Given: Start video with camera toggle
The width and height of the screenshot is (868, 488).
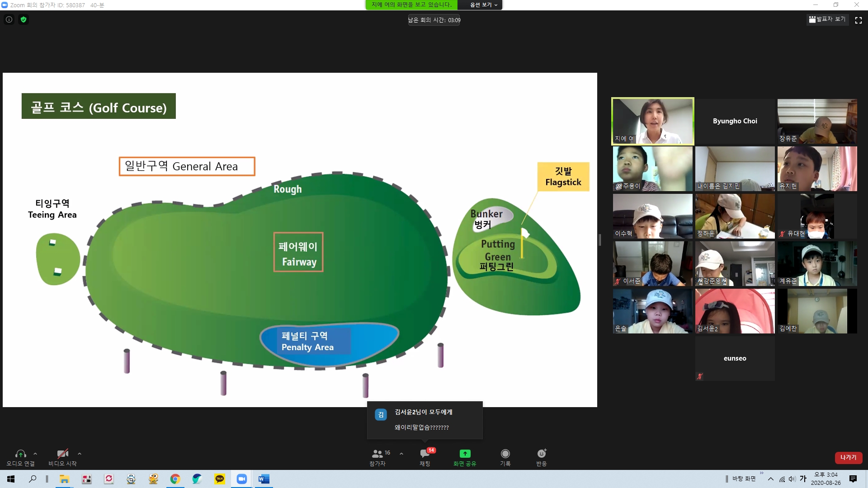Looking at the screenshot, I should tap(62, 454).
